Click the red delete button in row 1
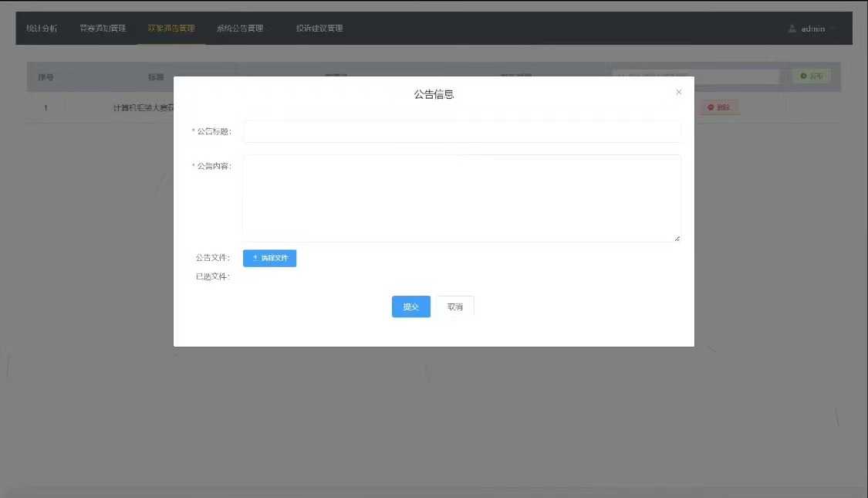This screenshot has width=868, height=498. 718,107
